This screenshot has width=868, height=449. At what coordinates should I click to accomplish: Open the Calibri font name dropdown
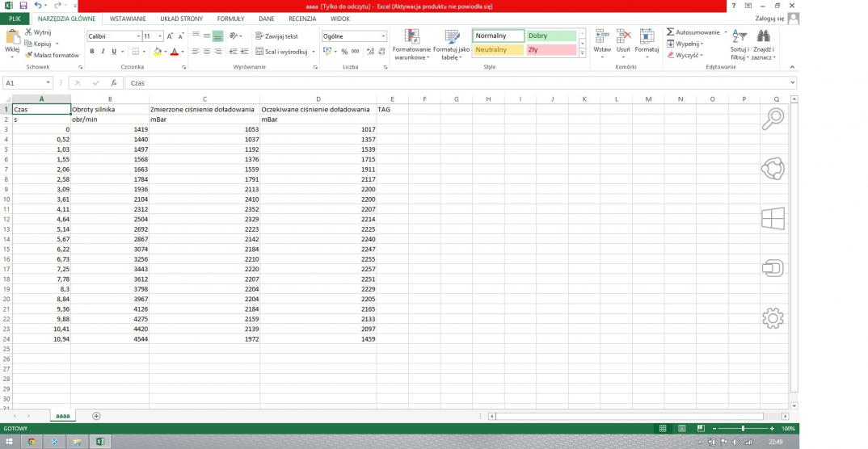click(138, 36)
